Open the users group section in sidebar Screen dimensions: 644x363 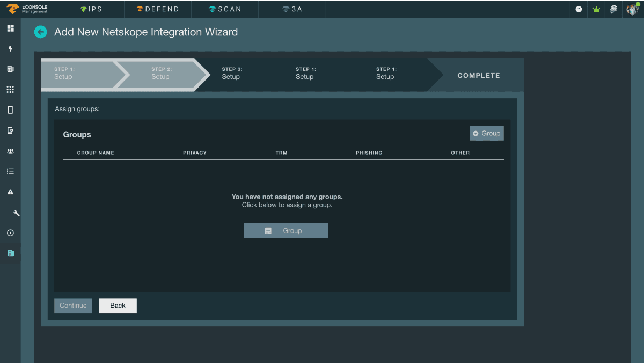tap(10, 151)
